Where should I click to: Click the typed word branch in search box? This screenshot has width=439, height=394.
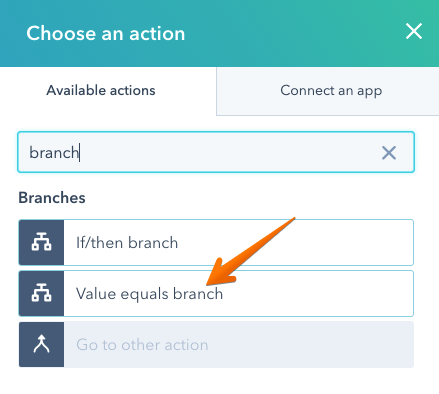coord(54,153)
